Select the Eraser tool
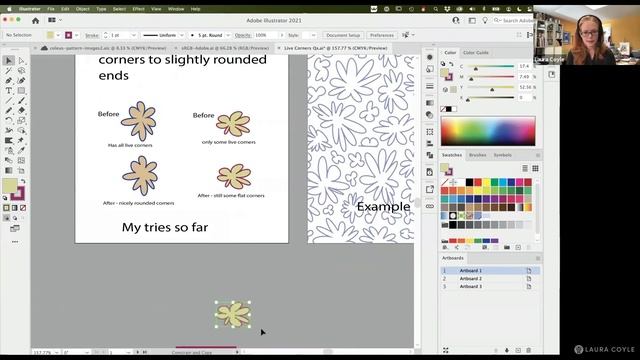The height and width of the screenshot is (360, 640). click(x=21, y=111)
